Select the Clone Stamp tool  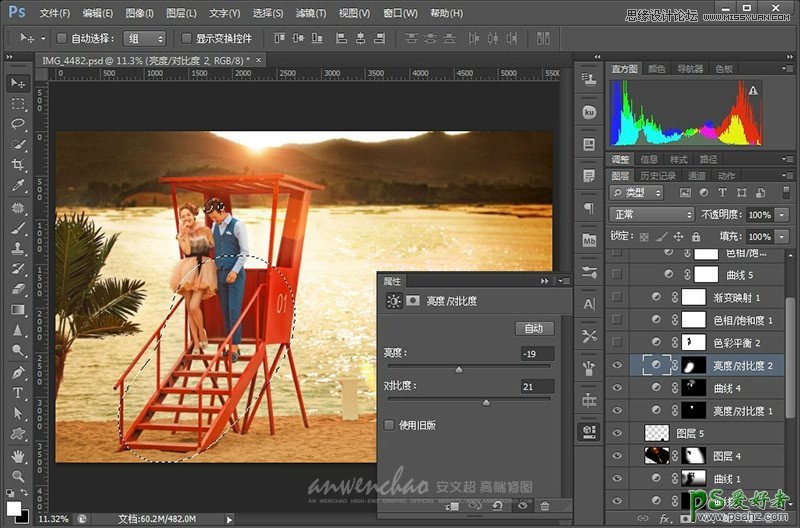click(18, 248)
